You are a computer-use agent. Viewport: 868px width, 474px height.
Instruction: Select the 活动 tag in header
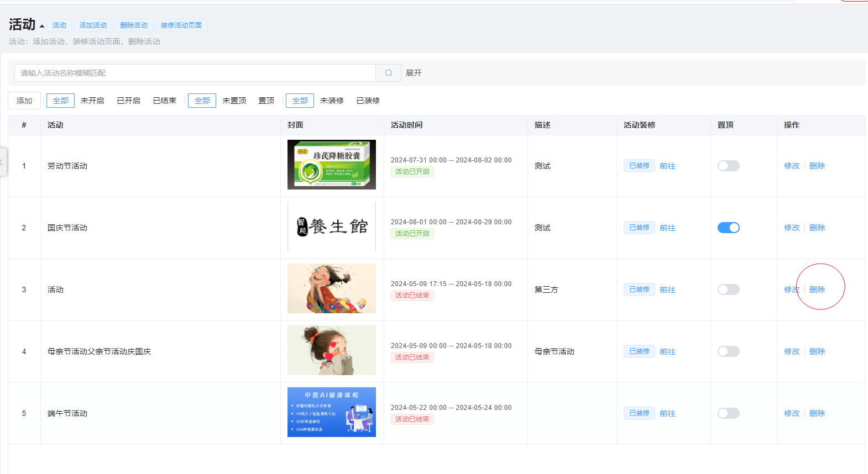click(x=59, y=25)
